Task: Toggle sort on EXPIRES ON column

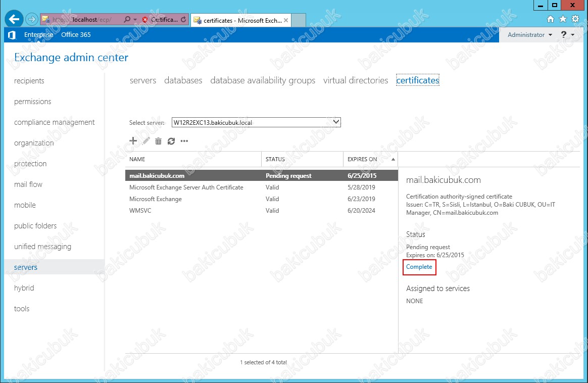Action: click(x=370, y=159)
